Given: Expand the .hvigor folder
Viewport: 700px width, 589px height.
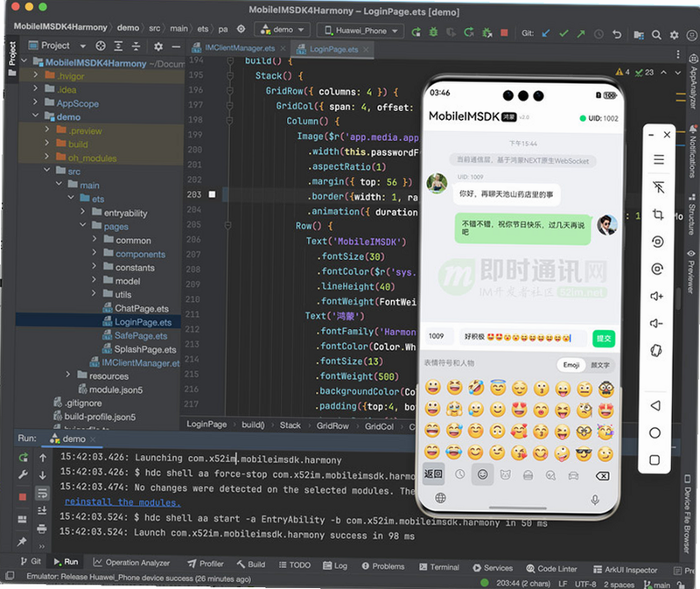Looking at the screenshot, I should pyautogui.click(x=36, y=74).
